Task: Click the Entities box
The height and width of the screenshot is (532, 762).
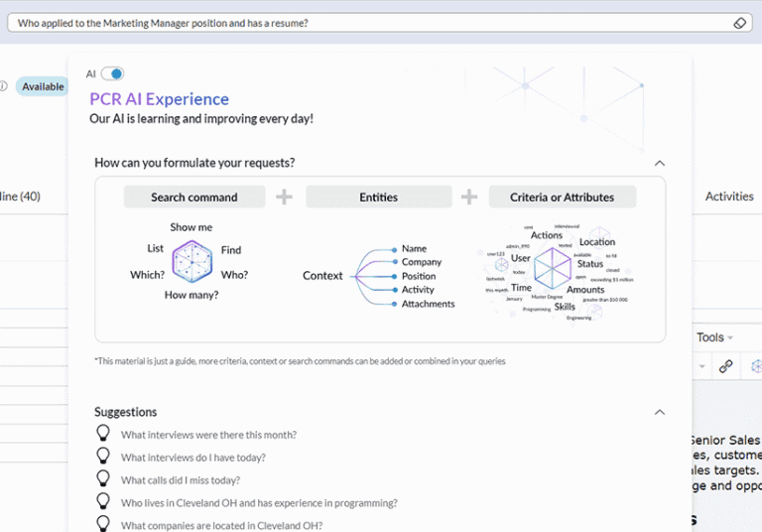Action: coord(379,197)
